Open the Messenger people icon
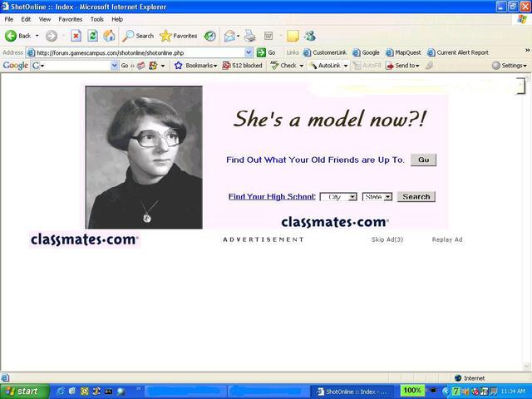This screenshot has height=399, width=532. pyautogui.click(x=310, y=36)
